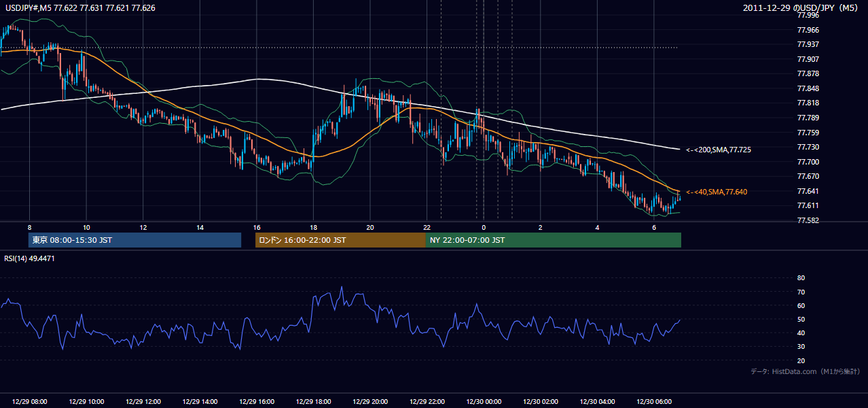Click the bottom date label 12/29 08:00
Viewport: 868px width, 408px height.
[29, 402]
